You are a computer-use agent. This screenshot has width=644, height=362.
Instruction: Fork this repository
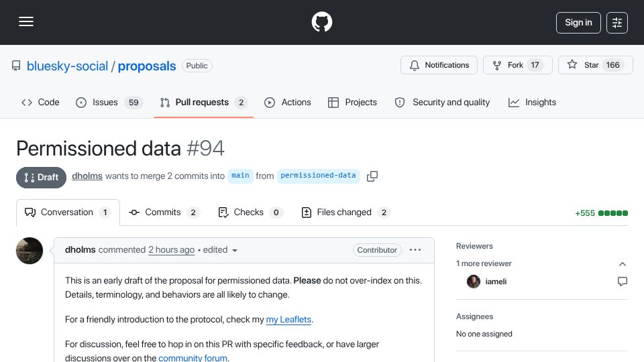(x=517, y=65)
